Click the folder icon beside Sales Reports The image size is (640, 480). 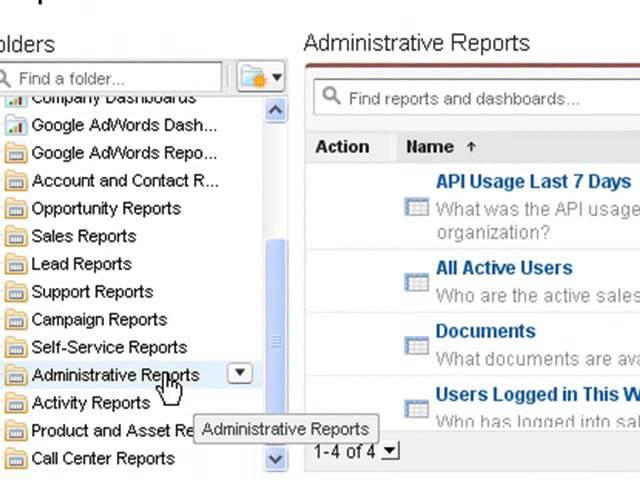(x=15, y=237)
